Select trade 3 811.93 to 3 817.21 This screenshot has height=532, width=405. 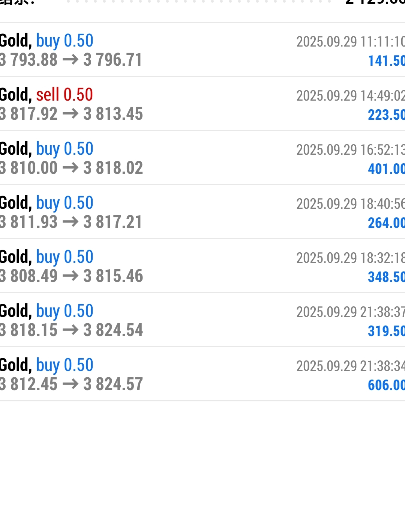pyautogui.click(x=71, y=222)
